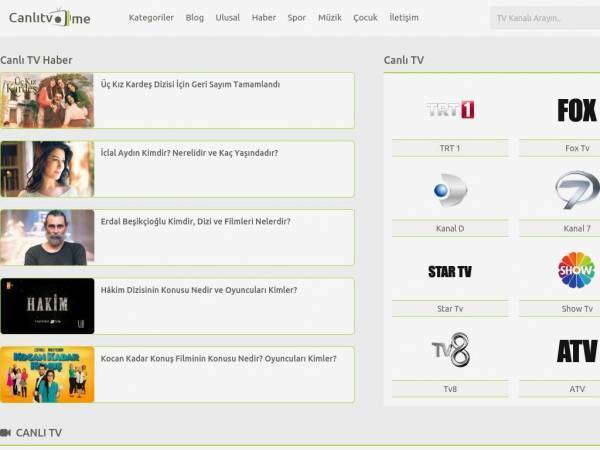The height and width of the screenshot is (450, 600).
Task: Click the CANLI TV heading at page bottom
Action: tap(39, 433)
